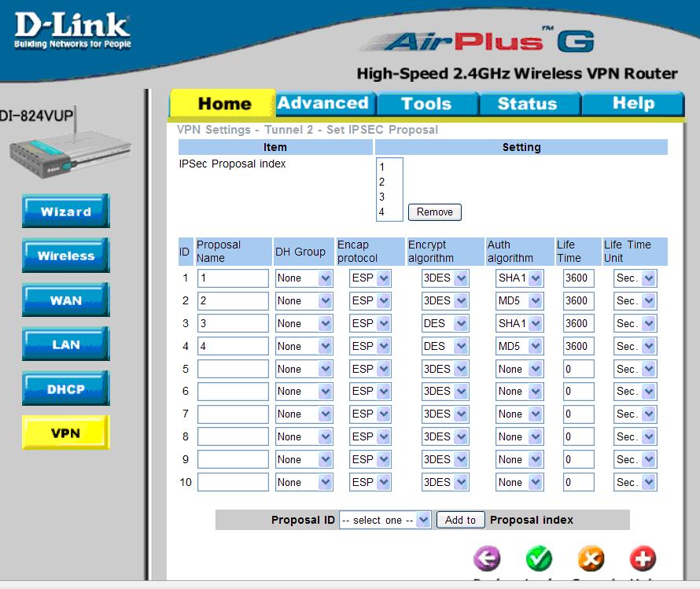The width and height of the screenshot is (700, 589).
Task: Open Life Time Unit dropdown for proposal 5
Action: (636, 369)
